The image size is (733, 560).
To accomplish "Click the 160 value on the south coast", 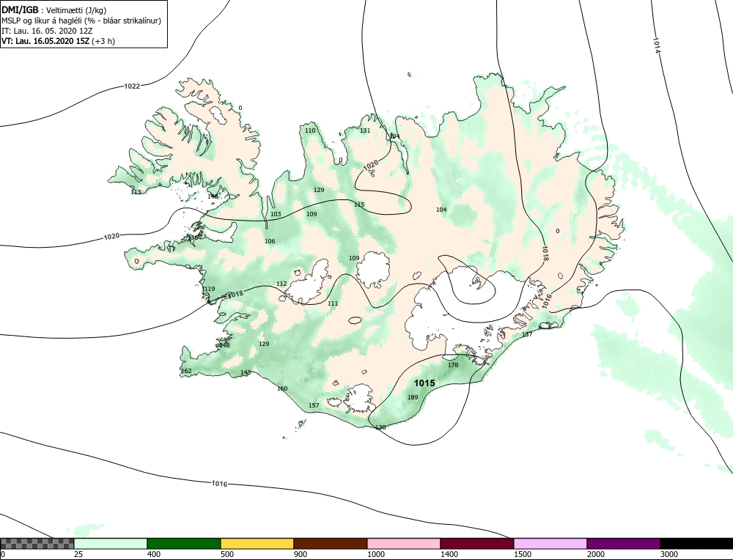I will tap(282, 388).
